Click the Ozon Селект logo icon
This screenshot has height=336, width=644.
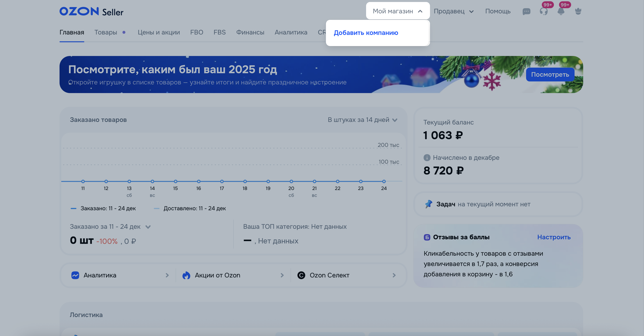click(301, 275)
